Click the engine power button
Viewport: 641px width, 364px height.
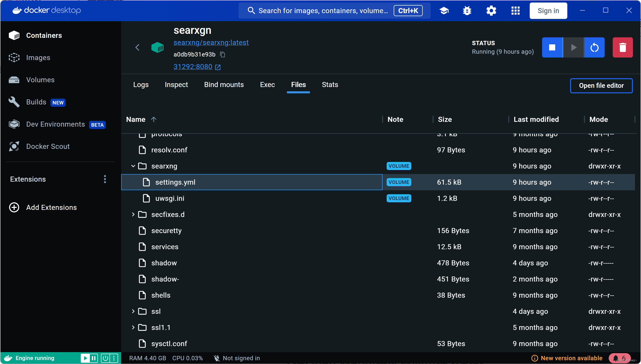click(x=105, y=358)
